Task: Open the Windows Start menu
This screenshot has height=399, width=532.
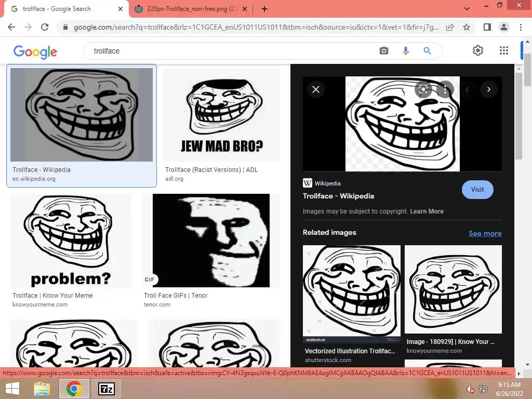Action: pyautogui.click(x=12, y=389)
